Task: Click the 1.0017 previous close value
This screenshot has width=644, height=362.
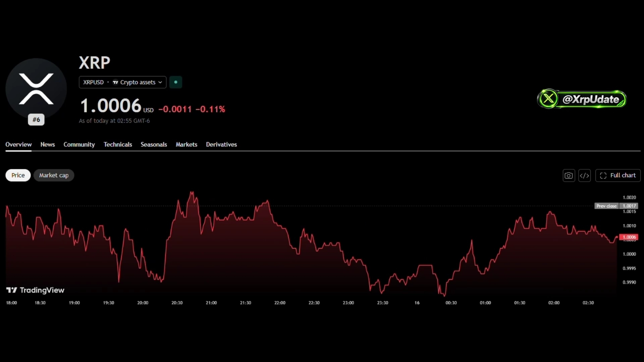Action: [629, 206]
